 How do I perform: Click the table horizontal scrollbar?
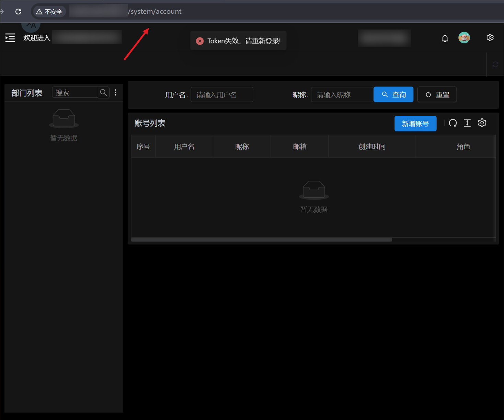coord(261,240)
